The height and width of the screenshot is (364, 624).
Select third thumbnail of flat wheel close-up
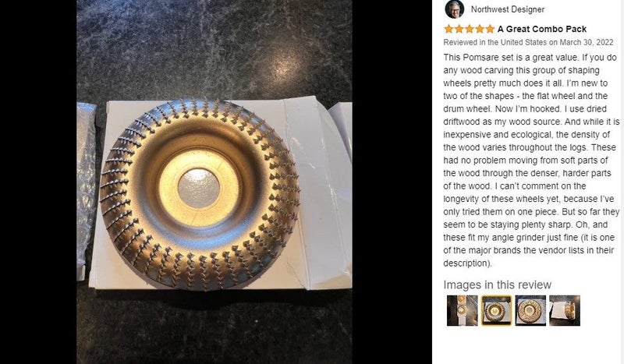coord(530,311)
